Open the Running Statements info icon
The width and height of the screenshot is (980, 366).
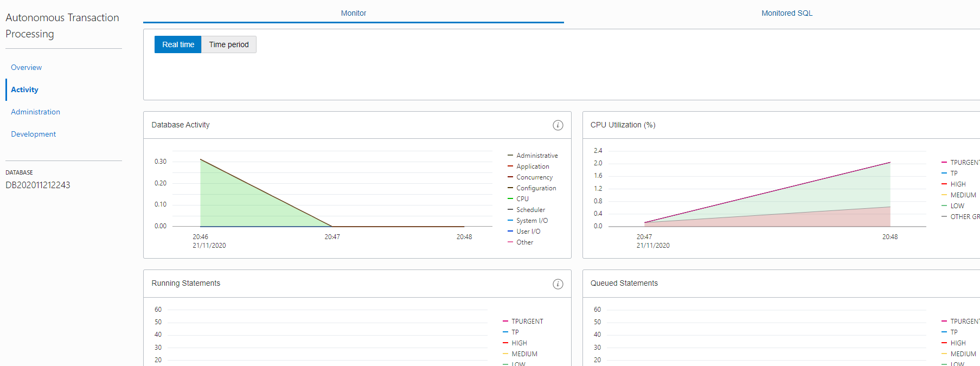[558, 284]
